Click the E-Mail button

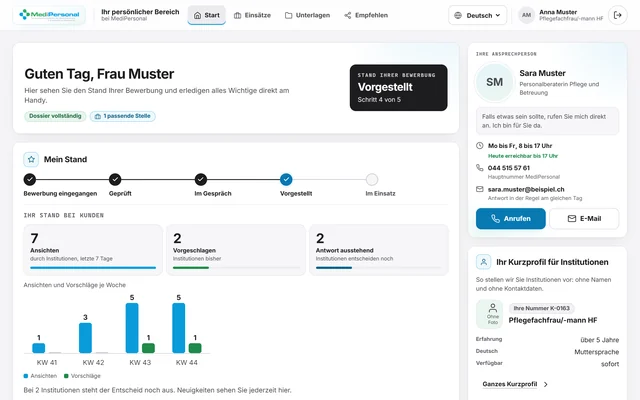(x=584, y=219)
